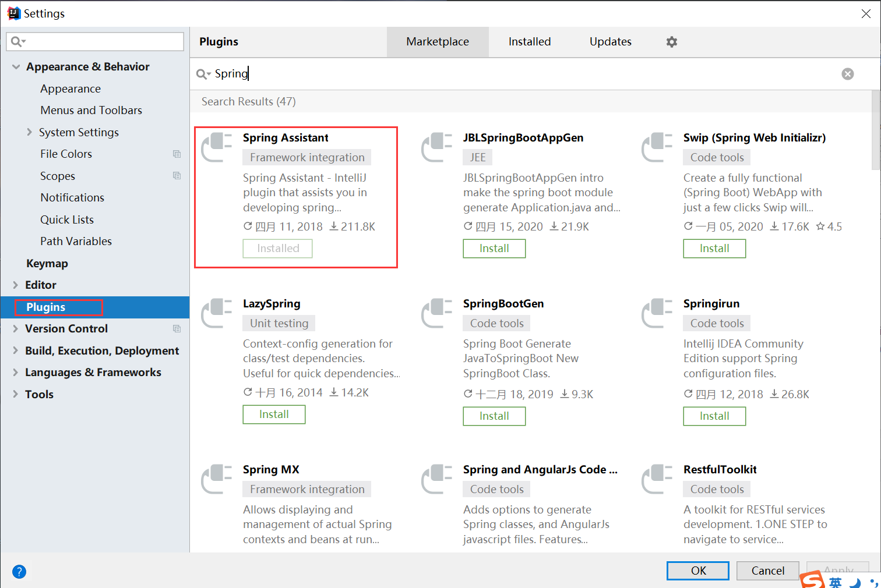Collapse the Appearance & Behavior section
This screenshot has width=881, height=588.
click(x=16, y=67)
